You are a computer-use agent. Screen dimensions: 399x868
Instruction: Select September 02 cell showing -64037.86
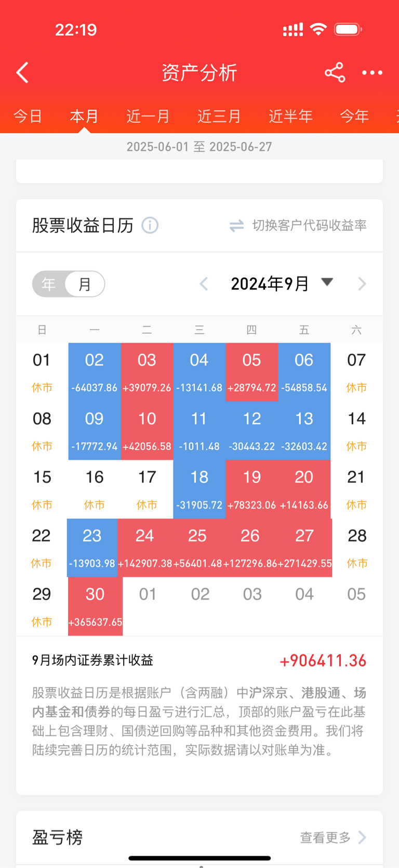click(x=95, y=372)
